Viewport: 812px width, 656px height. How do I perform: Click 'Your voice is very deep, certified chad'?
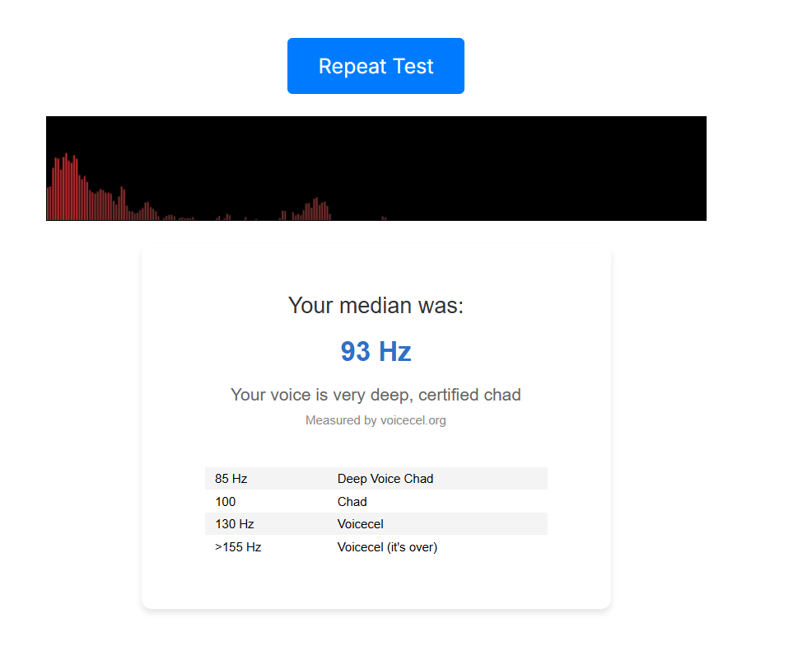tap(376, 395)
